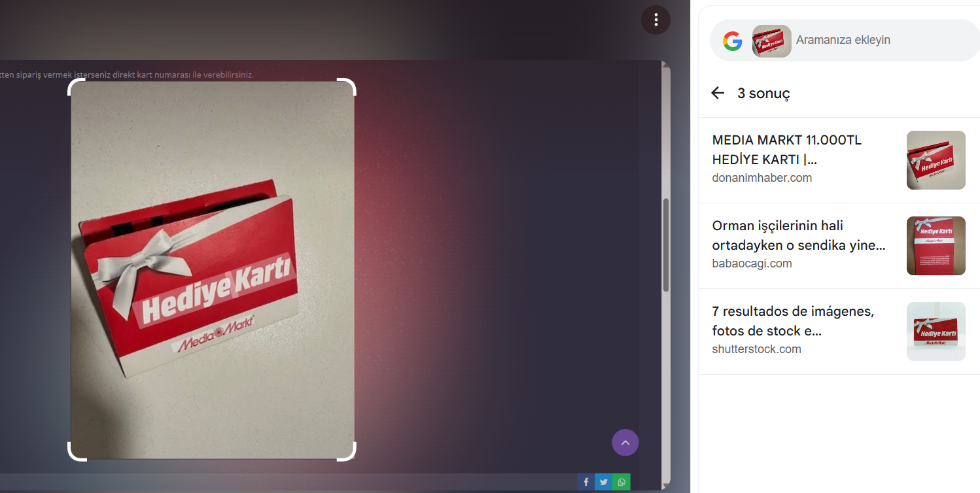980x493 pixels.
Task: Open the MEDIA MARKT 11.000TL HEDİYE KARTI result
Action: [839, 160]
